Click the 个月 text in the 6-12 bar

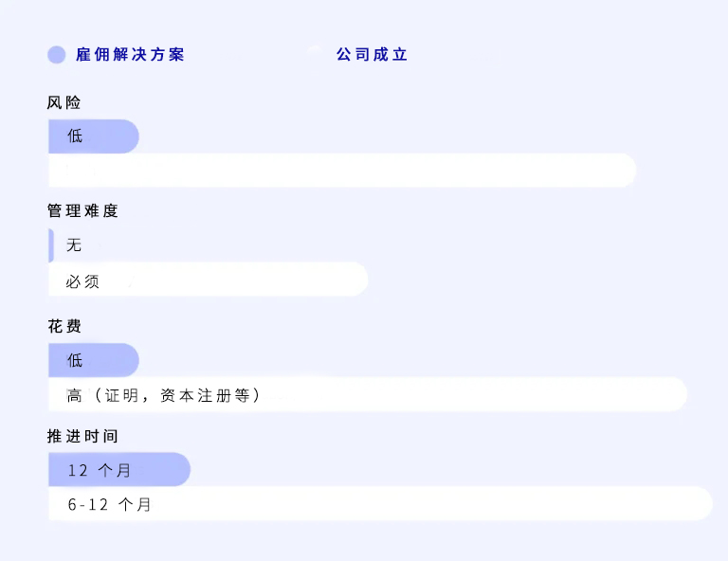point(135,505)
